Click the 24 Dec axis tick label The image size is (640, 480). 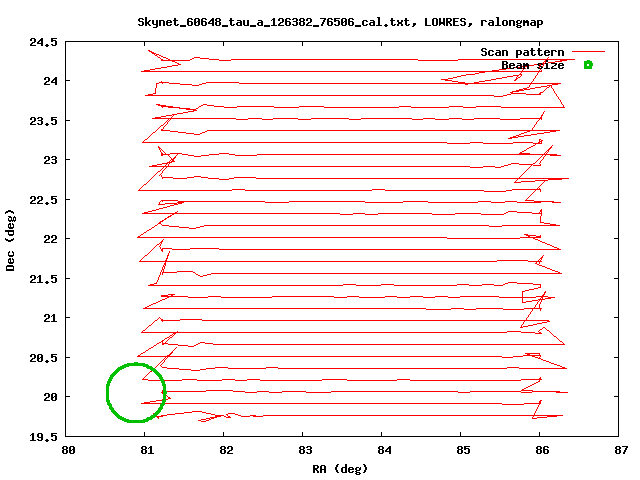pos(51,81)
